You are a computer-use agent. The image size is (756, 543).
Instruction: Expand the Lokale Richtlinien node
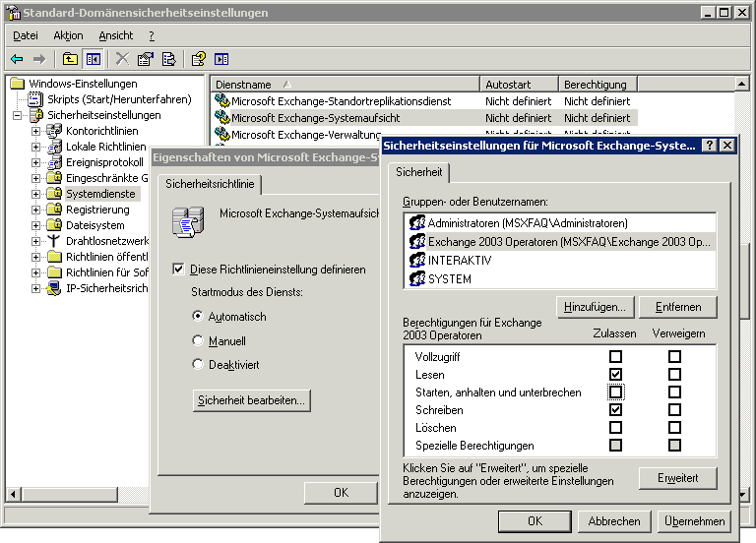pos(35,147)
